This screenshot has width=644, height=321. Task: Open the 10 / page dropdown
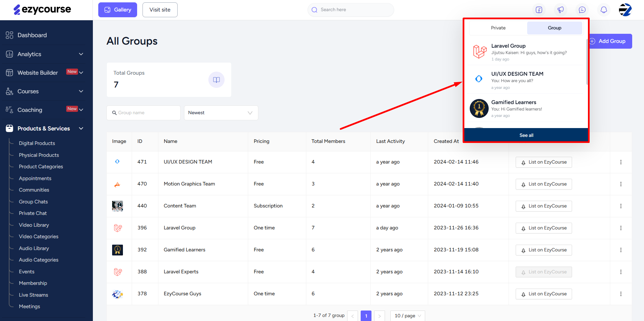408,316
